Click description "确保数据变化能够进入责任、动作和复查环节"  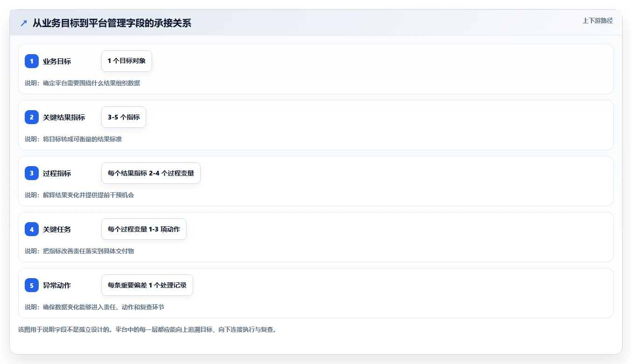point(104,307)
